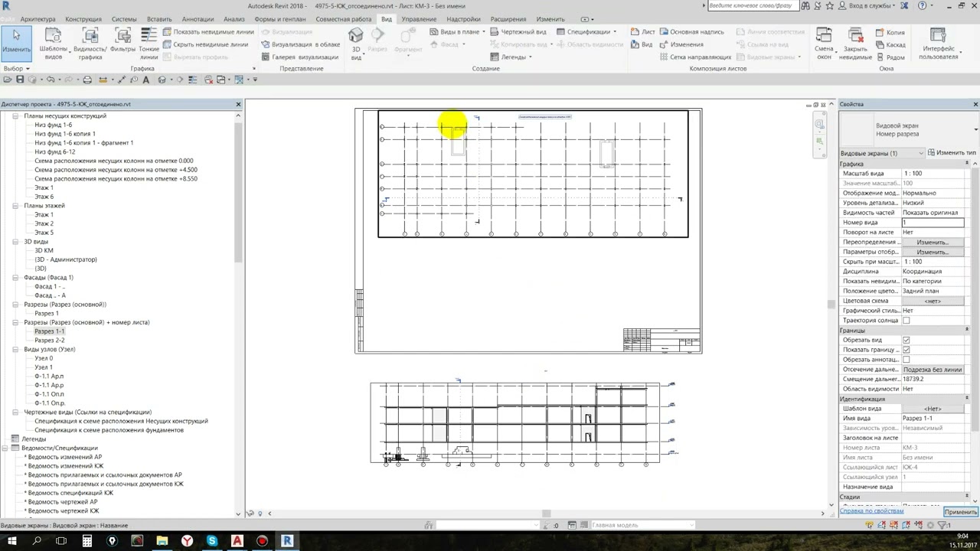Open Справка по свойствам help link
Screen dimensions: 980x551
(x=872, y=511)
